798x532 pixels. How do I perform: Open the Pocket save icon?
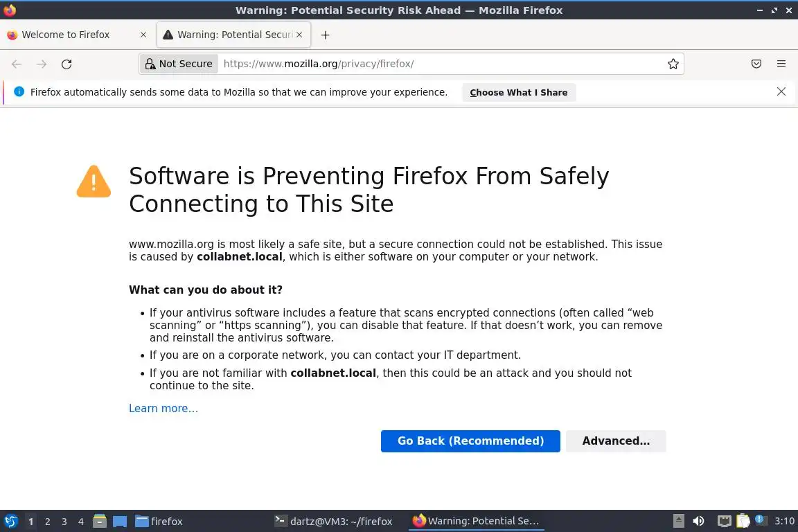pyautogui.click(x=756, y=64)
